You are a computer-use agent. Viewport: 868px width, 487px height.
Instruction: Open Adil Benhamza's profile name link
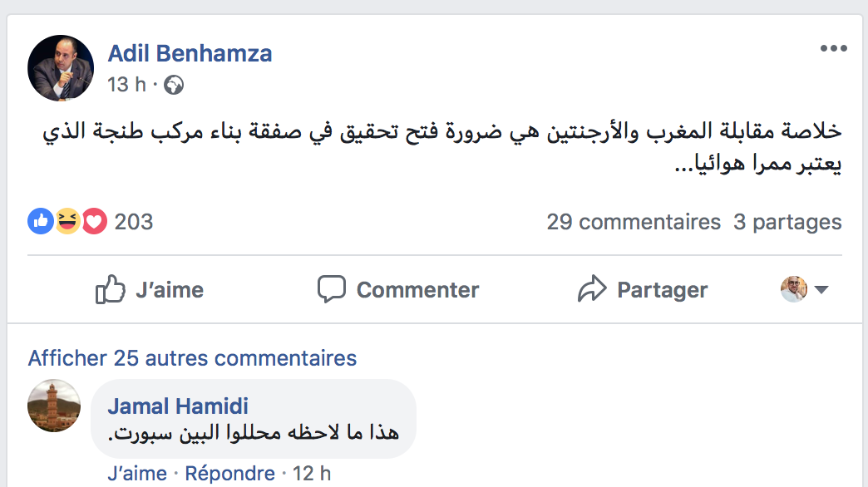[x=190, y=55]
